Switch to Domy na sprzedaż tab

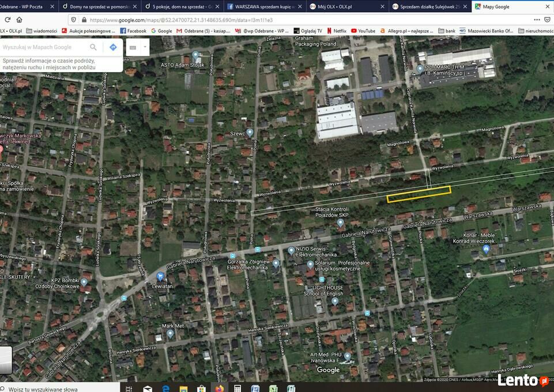[99, 6]
